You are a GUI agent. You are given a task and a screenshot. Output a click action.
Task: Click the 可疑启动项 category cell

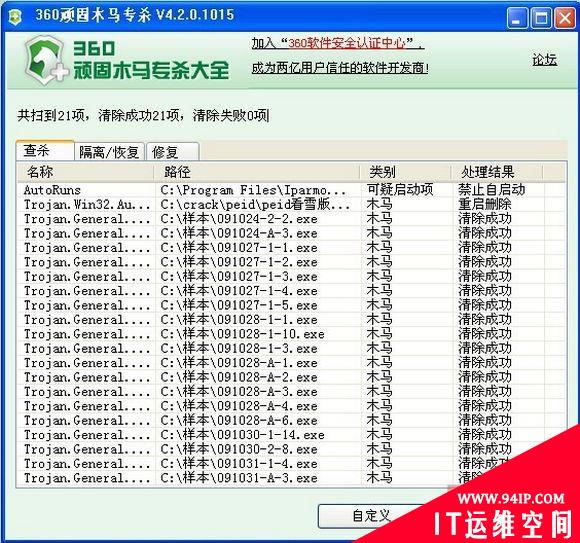pyautogui.click(x=400, y=190)
